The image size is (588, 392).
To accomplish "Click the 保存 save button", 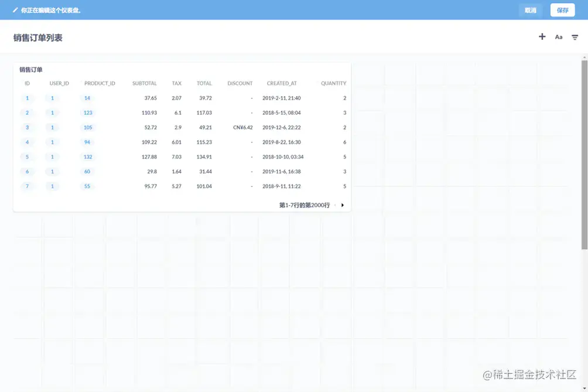I will tap(562, 10).
